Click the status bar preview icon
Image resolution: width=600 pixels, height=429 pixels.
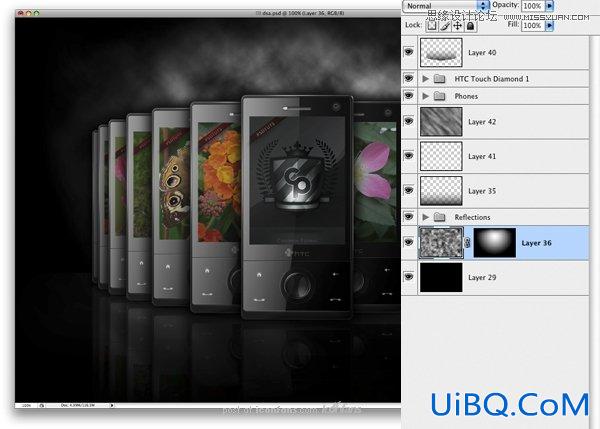tap(41, 405)
